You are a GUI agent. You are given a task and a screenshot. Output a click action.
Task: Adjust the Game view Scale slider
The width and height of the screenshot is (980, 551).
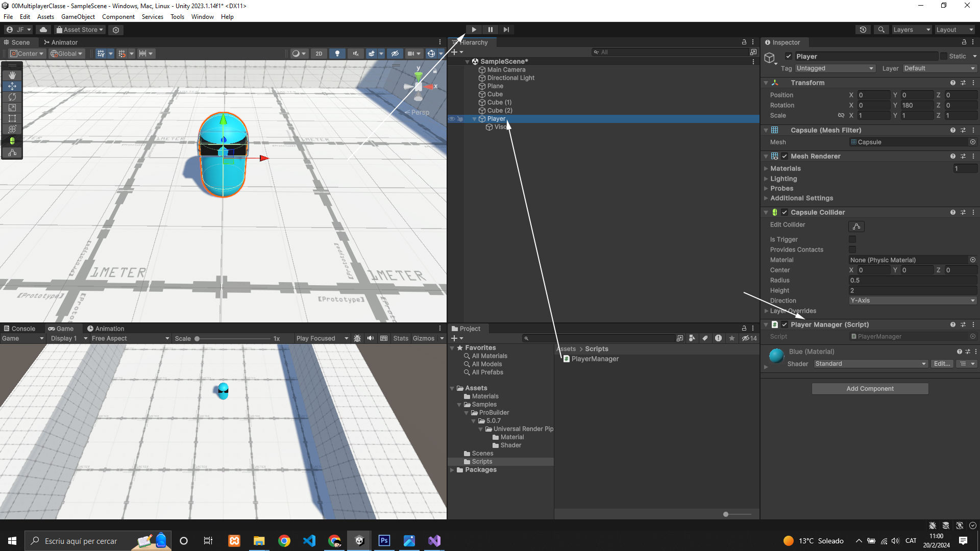click(197, 339)
